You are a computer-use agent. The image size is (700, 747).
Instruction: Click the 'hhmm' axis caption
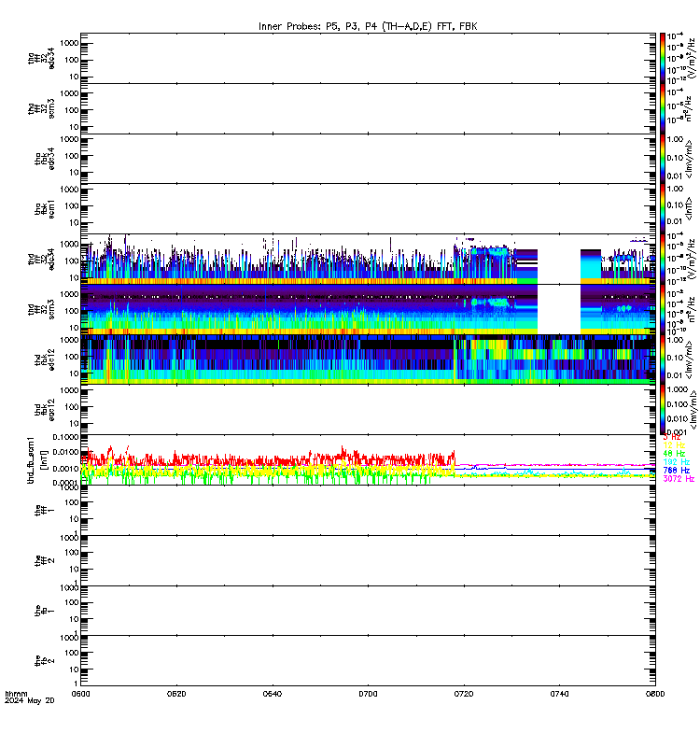[x=16, y=694]
